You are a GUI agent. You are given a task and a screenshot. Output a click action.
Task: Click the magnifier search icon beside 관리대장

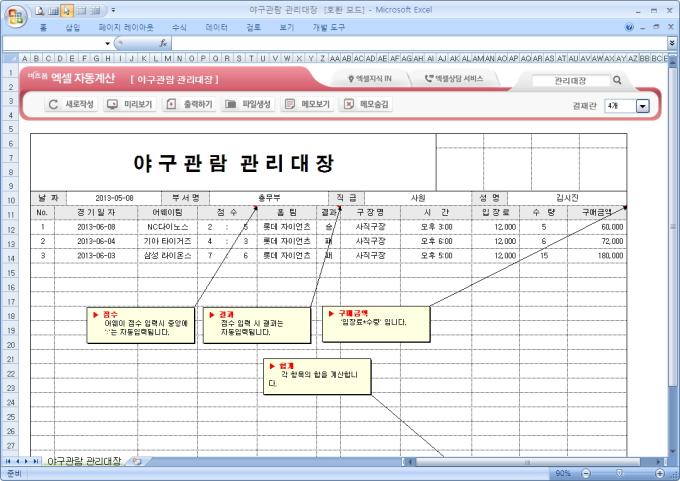click(x=617, y=80)
